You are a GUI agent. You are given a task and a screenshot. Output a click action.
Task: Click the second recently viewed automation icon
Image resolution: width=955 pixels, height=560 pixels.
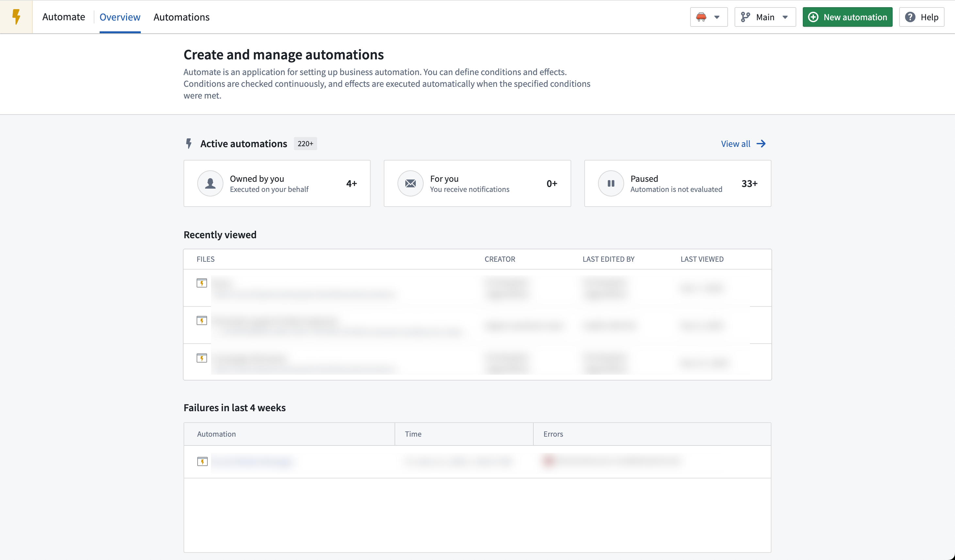click(202, 321)
